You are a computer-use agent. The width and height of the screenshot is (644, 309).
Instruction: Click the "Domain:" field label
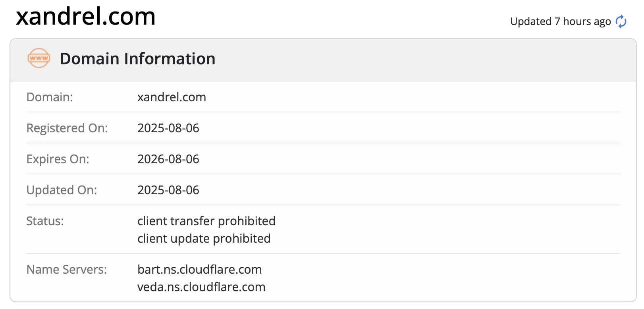(x=50, y=97)
